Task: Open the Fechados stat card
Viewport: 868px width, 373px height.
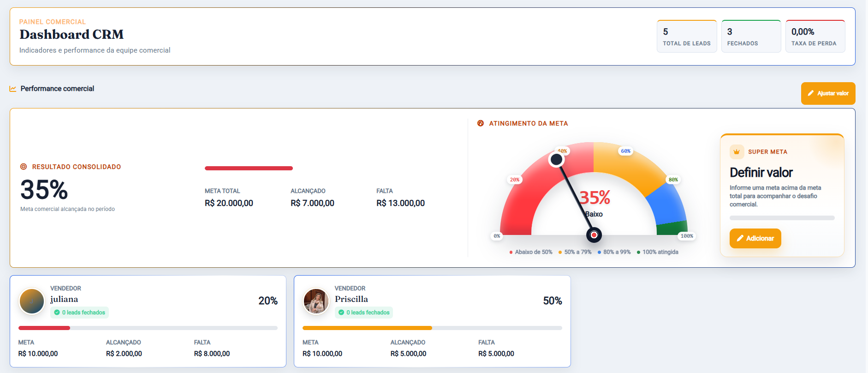Action: coord(751,36)
